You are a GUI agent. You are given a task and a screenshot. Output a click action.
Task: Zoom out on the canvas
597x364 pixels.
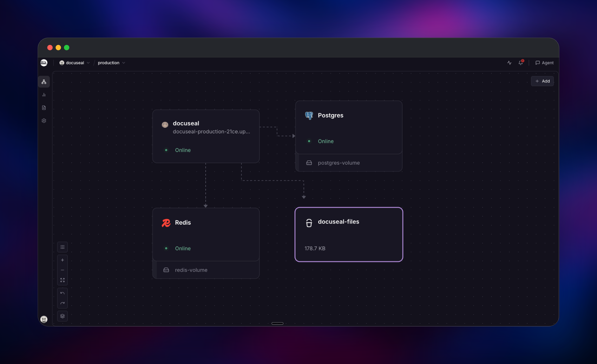[63, 270]
